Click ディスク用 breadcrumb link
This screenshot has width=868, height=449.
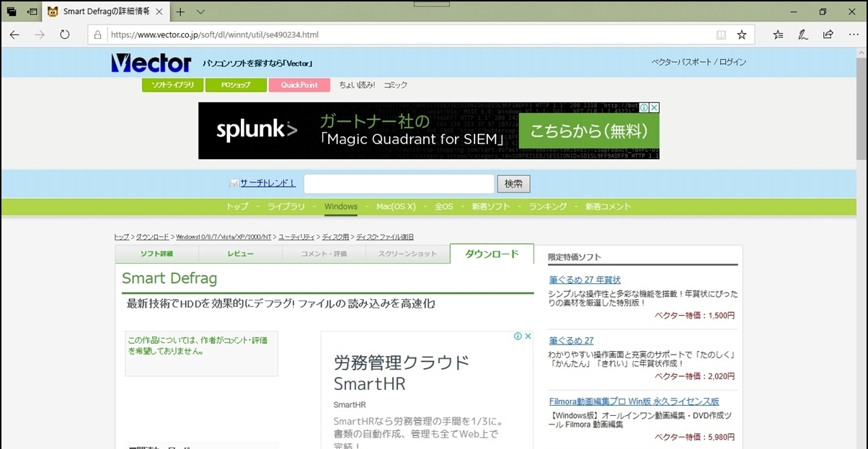tap(335, 237)
